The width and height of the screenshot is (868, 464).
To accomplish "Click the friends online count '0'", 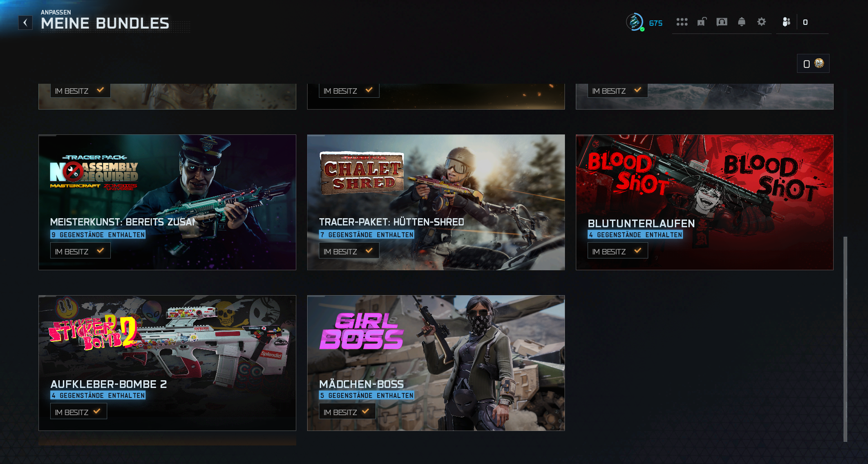I will (x=805, y=22).
